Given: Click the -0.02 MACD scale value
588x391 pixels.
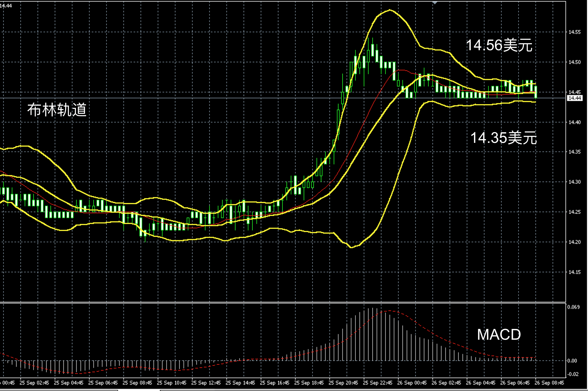Looking at the screenshot, I should [x=573, y=374].
